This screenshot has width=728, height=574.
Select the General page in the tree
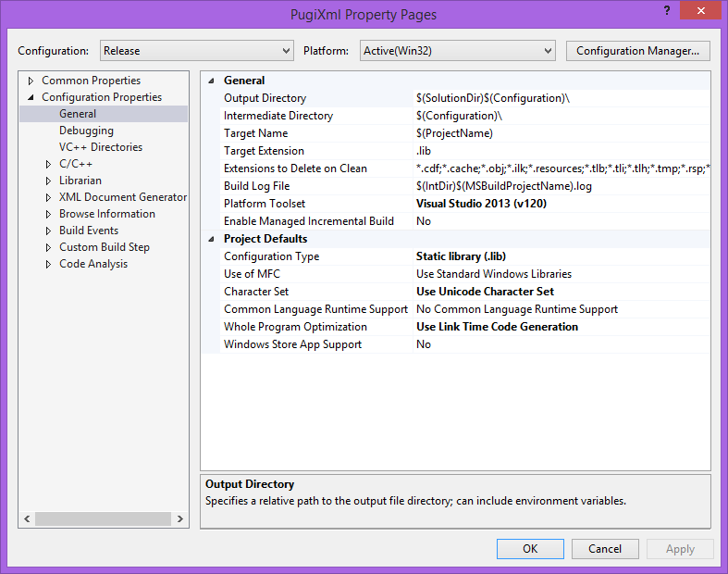tap(78, 114)
